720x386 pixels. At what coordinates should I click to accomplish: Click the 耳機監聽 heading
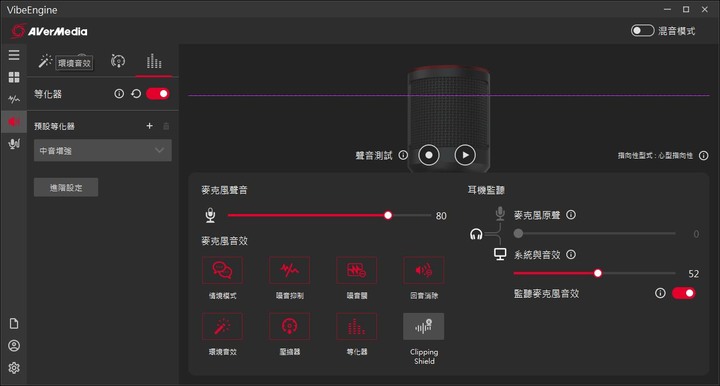point(486,190)
